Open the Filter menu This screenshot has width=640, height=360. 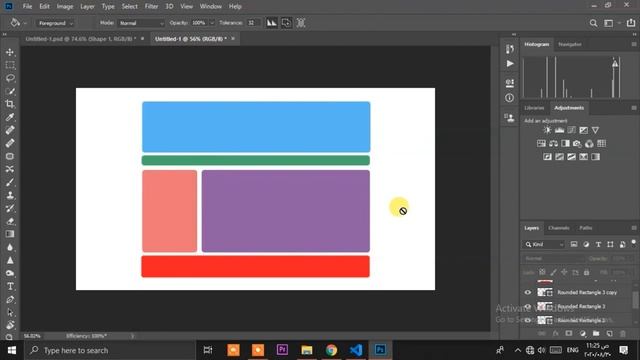click(x=151, y=7)
